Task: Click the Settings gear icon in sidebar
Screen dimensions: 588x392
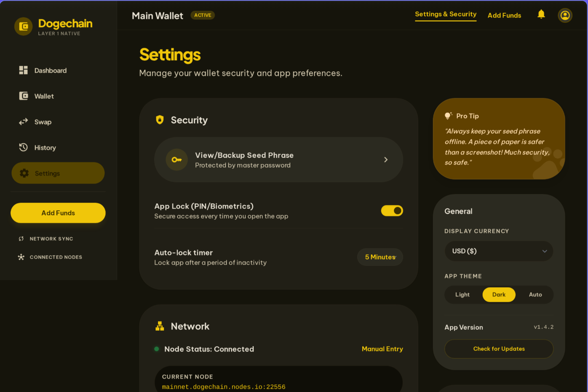Action: tap(24, 173)
